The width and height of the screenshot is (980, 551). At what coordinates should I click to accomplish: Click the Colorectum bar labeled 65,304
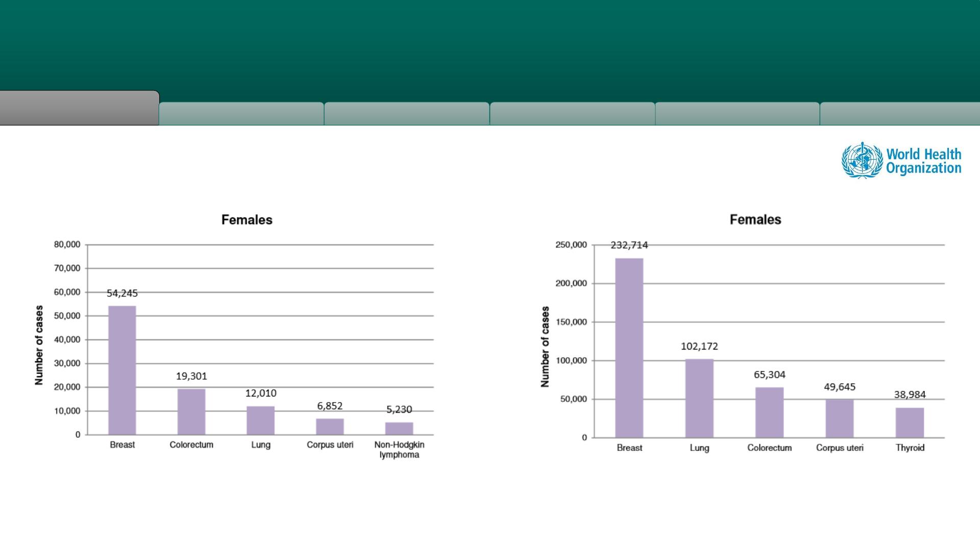coord(769,412)
